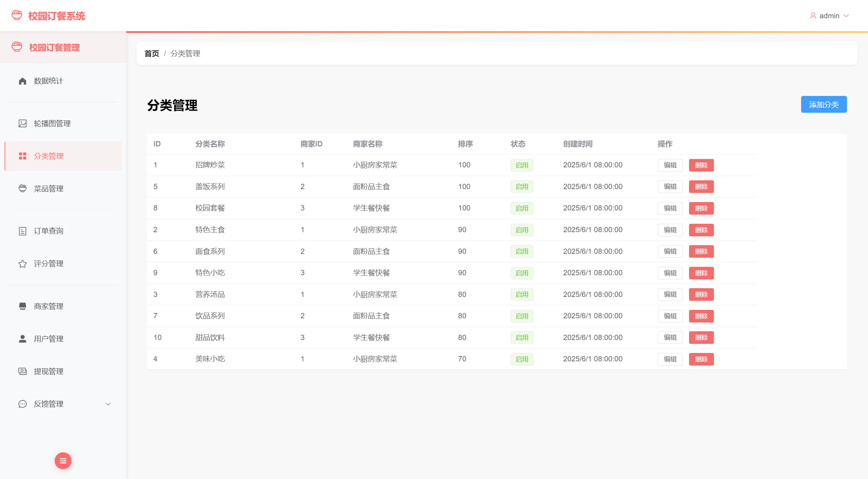
Task: Click the 添加分类 button
Action: [x=824, y=104]
